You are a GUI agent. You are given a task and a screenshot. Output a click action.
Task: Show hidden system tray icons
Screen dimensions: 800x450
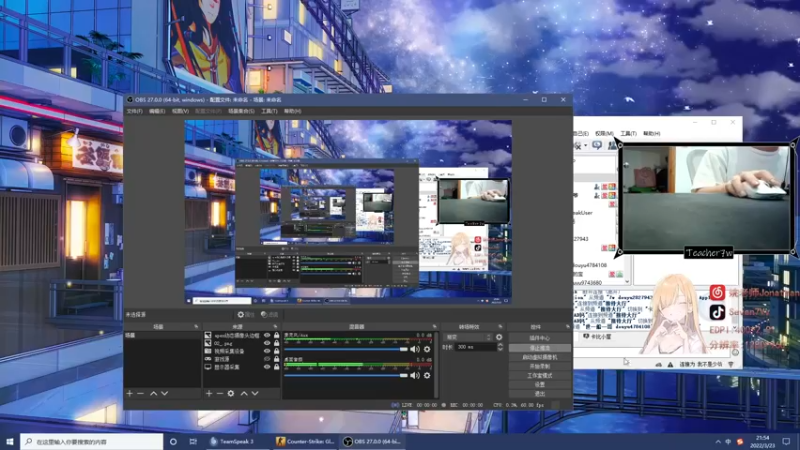tap(718, 442)
